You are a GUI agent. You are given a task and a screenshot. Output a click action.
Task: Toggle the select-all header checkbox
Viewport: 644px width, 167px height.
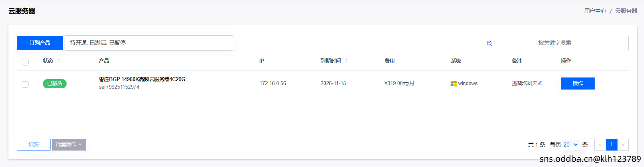coord(25,62)
